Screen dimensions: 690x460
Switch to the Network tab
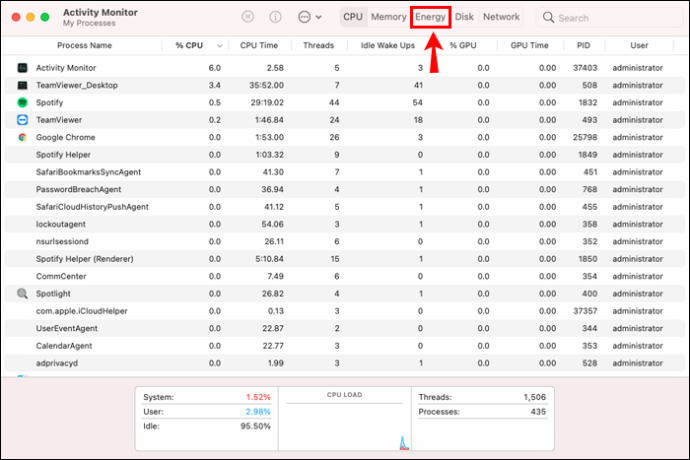(501, 17)
